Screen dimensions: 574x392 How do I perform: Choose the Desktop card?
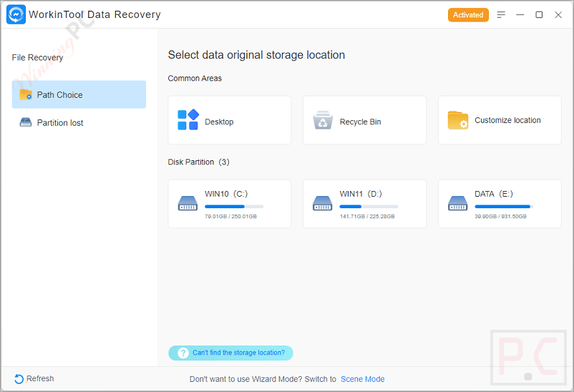click(x=230, y=120)
